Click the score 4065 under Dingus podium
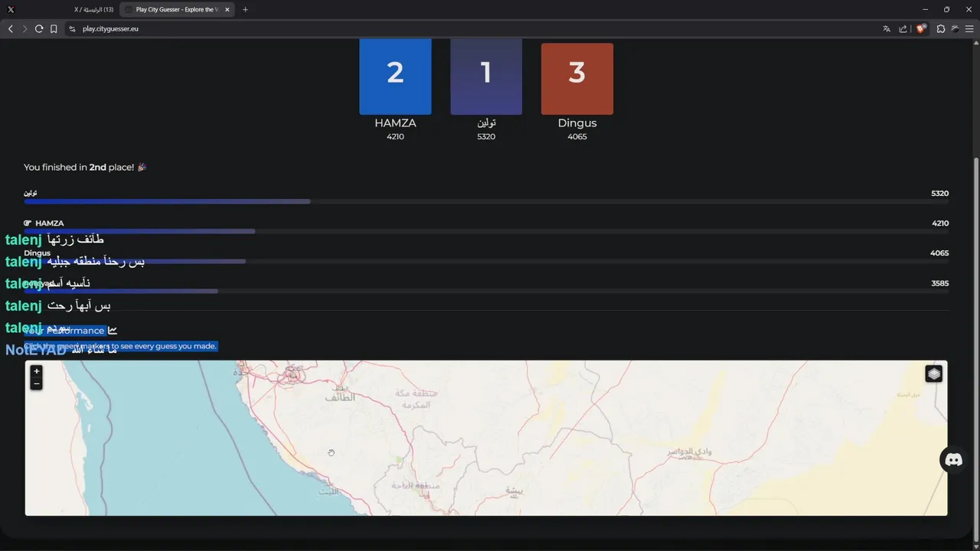This screenshot has width=980, height=551. coord(577,137)
